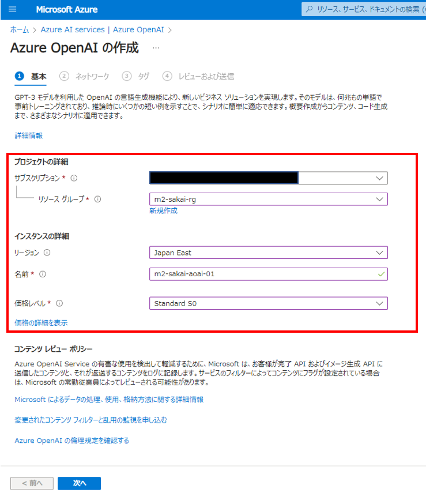Click the サブスクリプション field label
426x504 pixels.
click(37, 178)
